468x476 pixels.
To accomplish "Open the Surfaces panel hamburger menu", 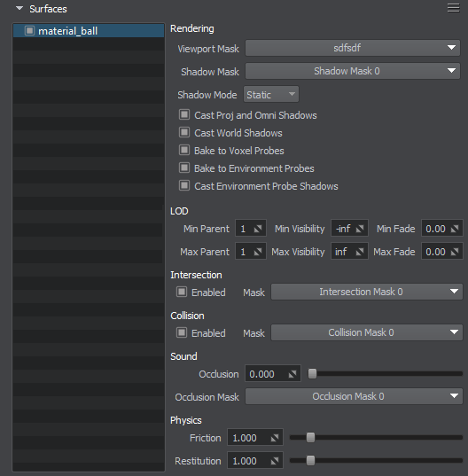I will (x=453, y=8).
